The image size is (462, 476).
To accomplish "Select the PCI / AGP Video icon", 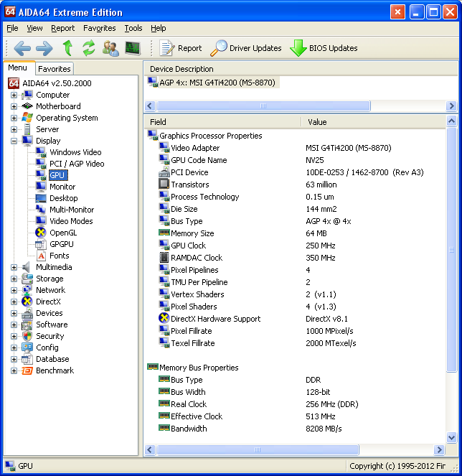I will pos(41,164).
